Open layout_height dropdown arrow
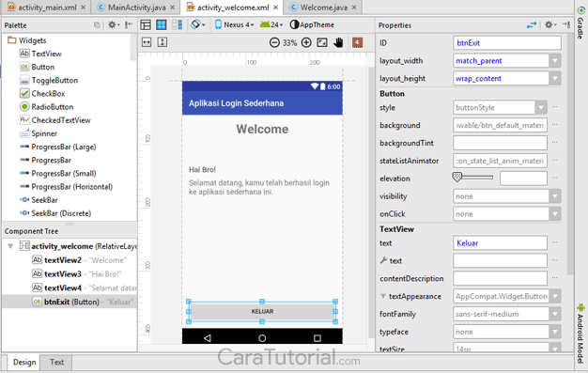 pyautogui.click(x=555, y=78)
